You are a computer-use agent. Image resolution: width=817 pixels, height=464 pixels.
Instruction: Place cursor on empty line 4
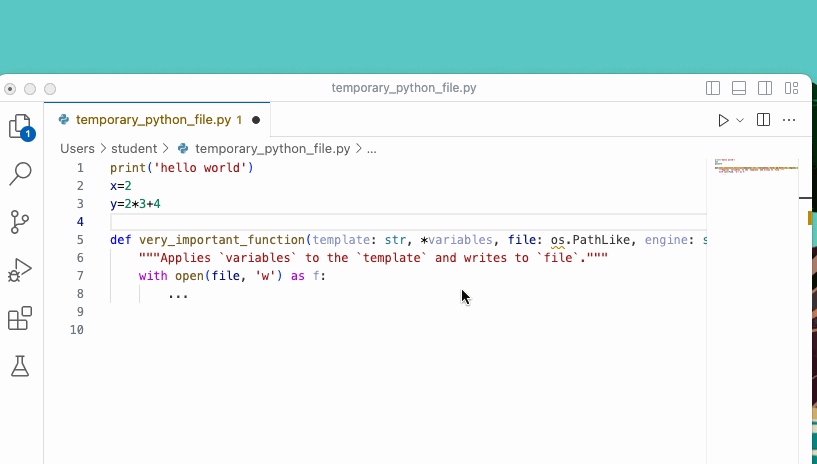click(408, 222)
